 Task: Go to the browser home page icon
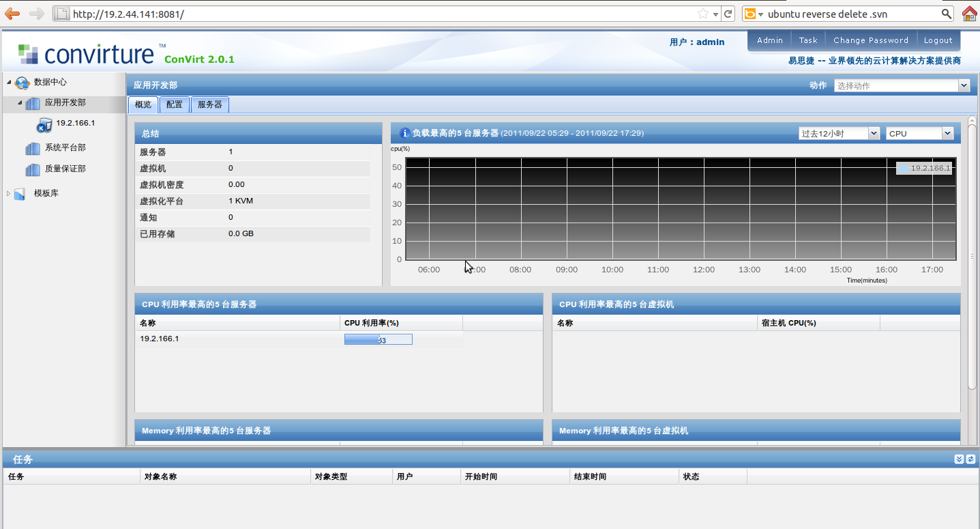970,14
